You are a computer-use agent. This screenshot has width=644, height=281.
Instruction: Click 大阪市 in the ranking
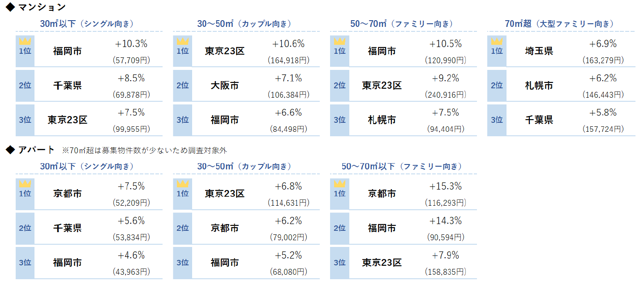(x=225, y=85)
